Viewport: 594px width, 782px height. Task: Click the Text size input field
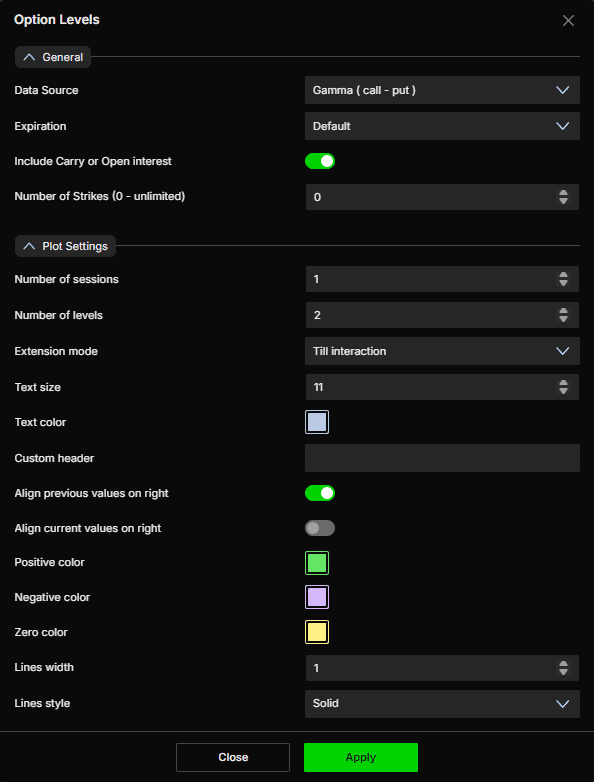tap(442, 387)
